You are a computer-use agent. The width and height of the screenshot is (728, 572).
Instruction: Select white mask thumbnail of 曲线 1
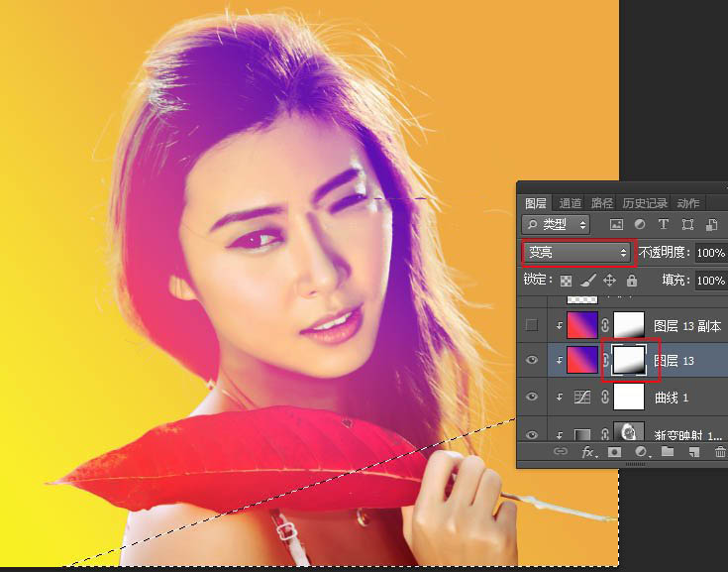point(629,397)
